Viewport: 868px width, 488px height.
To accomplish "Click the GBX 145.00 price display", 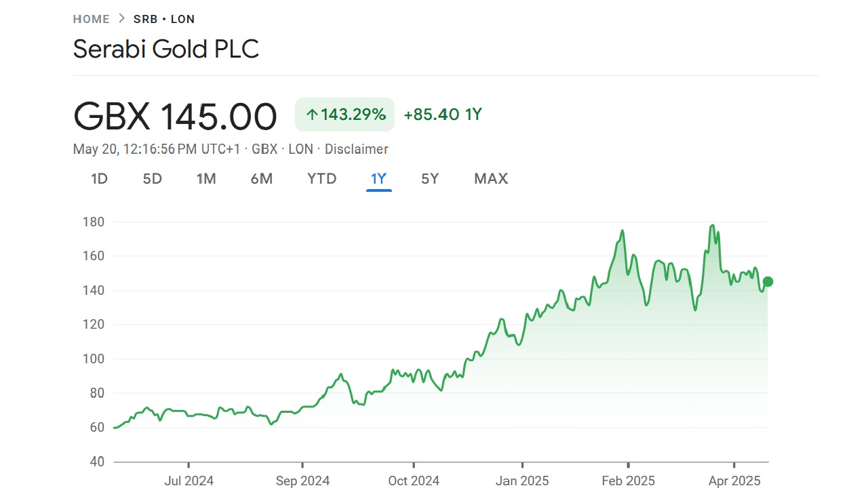I will coord(175,117).
